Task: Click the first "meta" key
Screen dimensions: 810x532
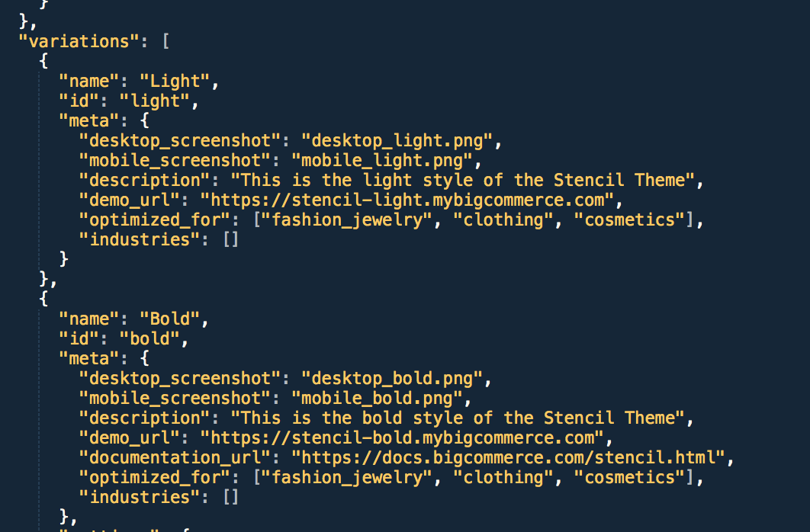Action: coord(88,120)
